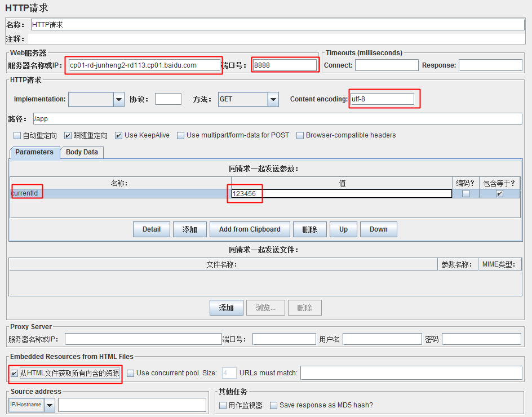
Task: Expand the IP/Hostname source address dropdown
Action: (x=50, y=405)
